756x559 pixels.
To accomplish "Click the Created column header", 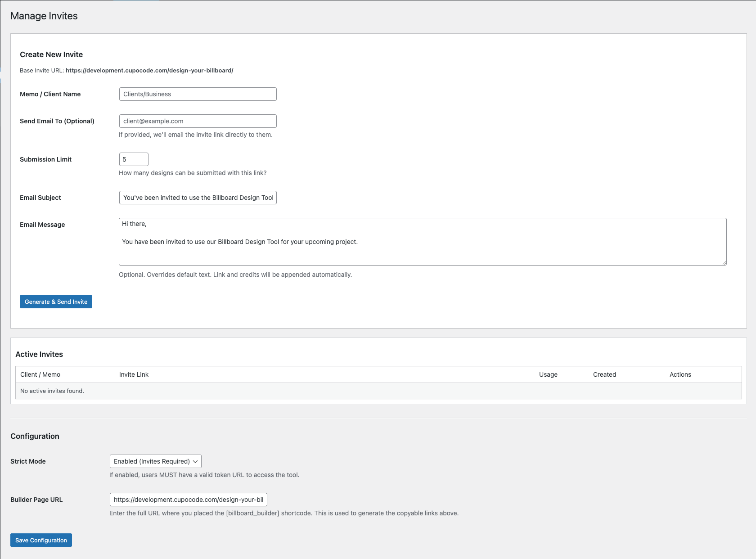I will tap(604, 374).
